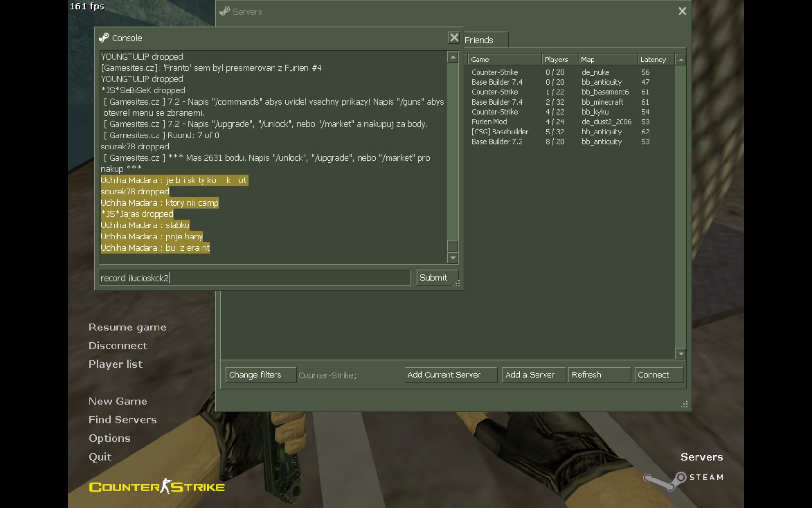Sort servers by Players column
812x508 pixels.
pyautogui.click(x=560, y=60)
